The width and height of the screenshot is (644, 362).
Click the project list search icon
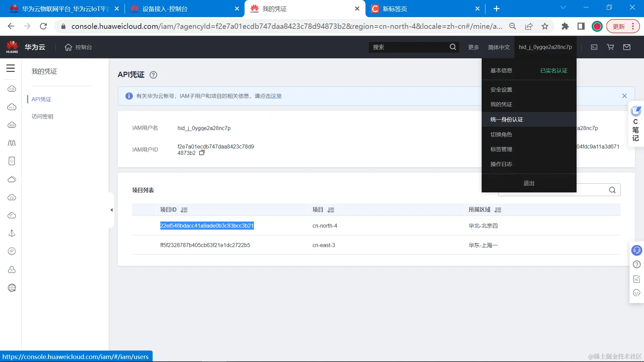tap(612, 190)
